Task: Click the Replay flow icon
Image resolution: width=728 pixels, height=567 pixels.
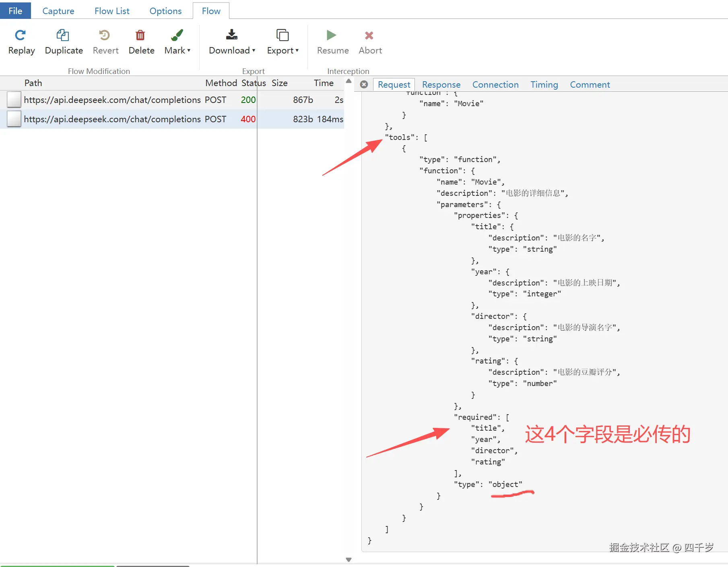Action: (x=21, y=35)
